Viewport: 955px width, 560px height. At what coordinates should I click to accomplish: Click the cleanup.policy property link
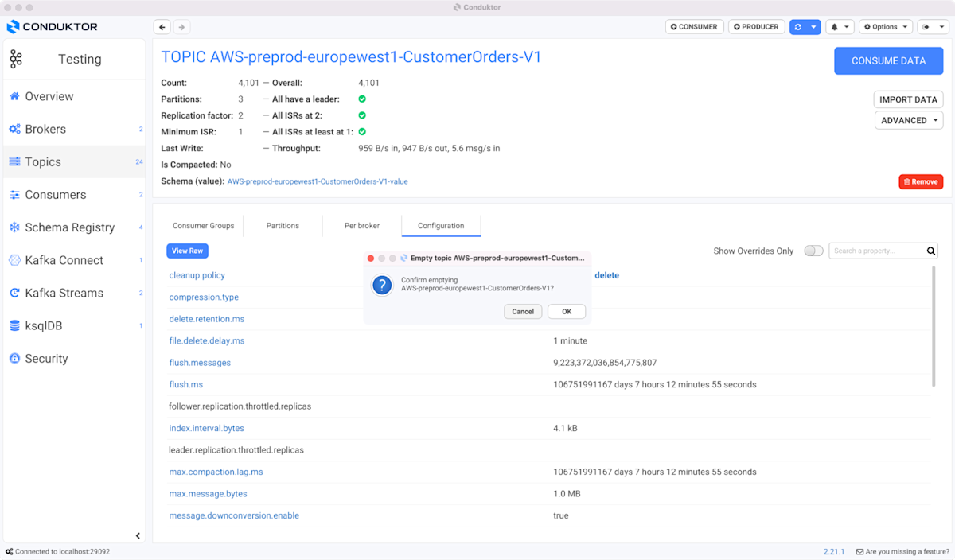coord(197,275)
